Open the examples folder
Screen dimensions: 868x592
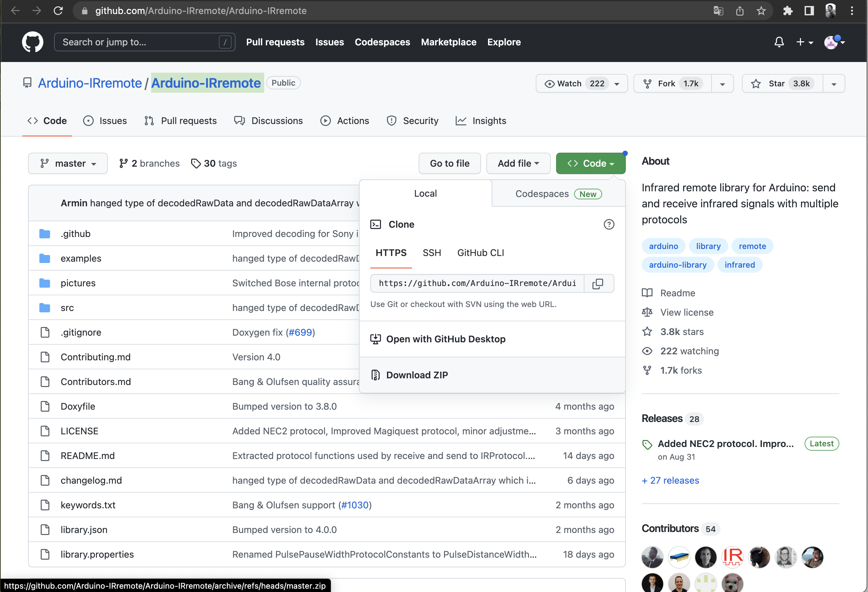pos(81,258)
